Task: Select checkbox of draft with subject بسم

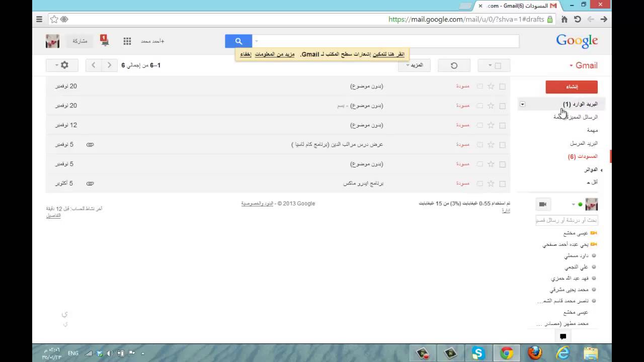Action: click(502, 106)
